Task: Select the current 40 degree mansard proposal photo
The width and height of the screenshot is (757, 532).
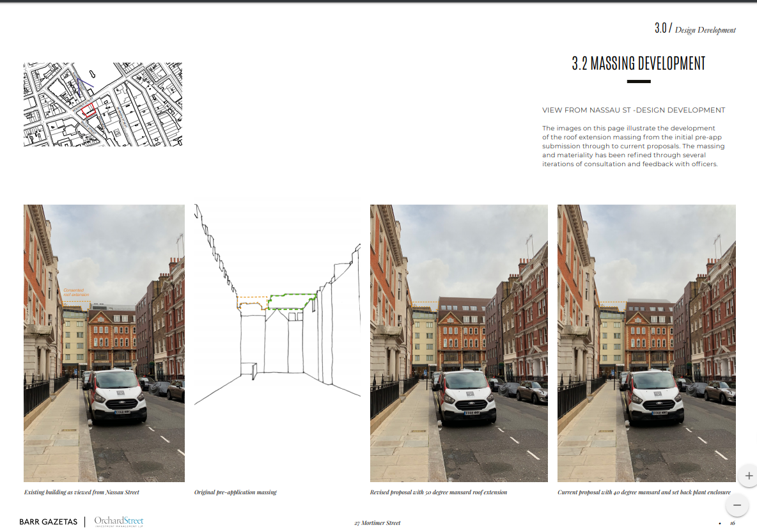Action: pos(646,343)
